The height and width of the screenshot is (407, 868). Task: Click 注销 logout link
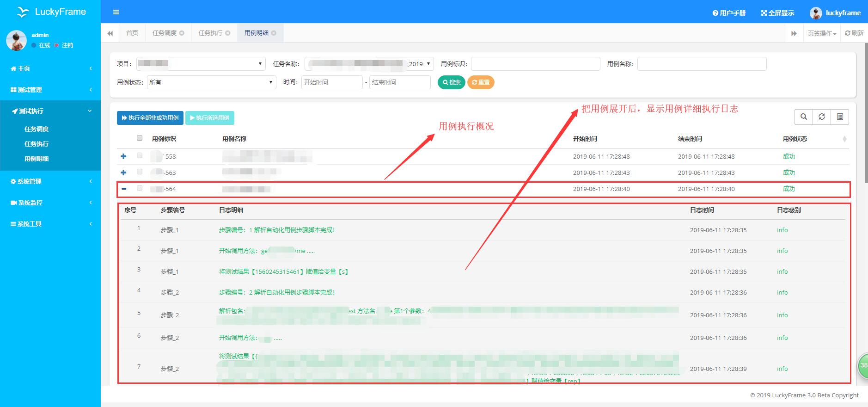64,45
